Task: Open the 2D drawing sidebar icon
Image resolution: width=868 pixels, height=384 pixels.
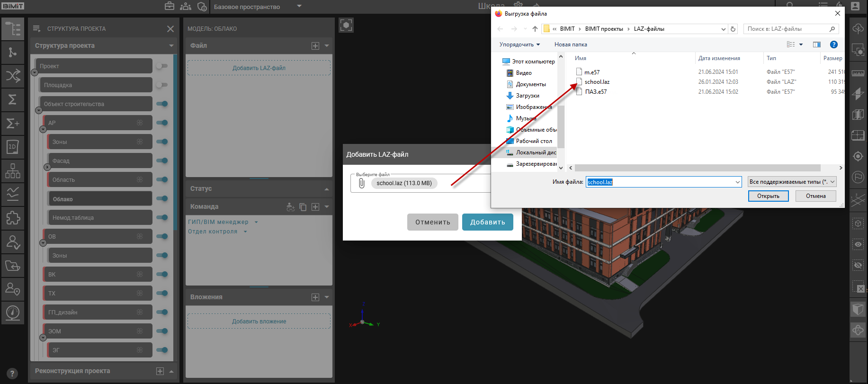Action: 13,147
